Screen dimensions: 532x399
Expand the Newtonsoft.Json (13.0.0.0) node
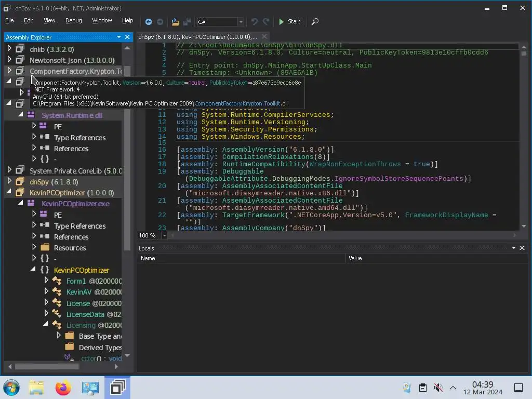coord(9,60)
